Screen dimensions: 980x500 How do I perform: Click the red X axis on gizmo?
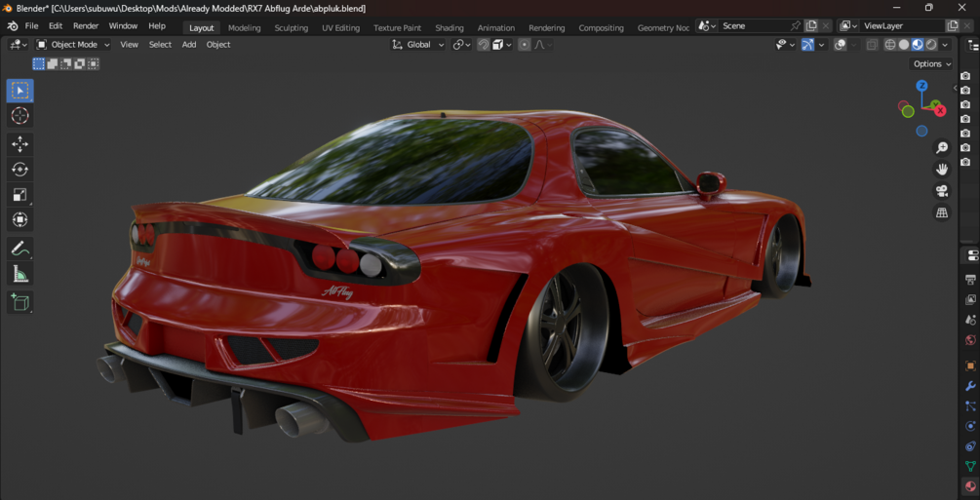pos(940,111)
